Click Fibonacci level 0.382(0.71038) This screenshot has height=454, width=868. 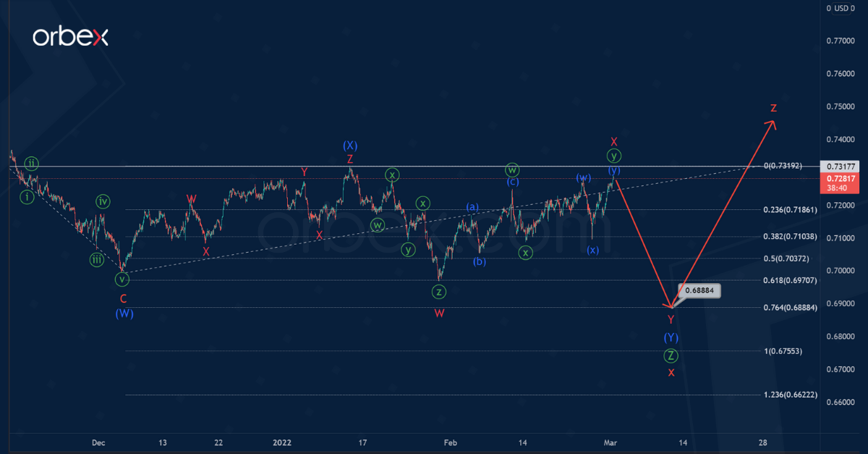pos(791,237)
